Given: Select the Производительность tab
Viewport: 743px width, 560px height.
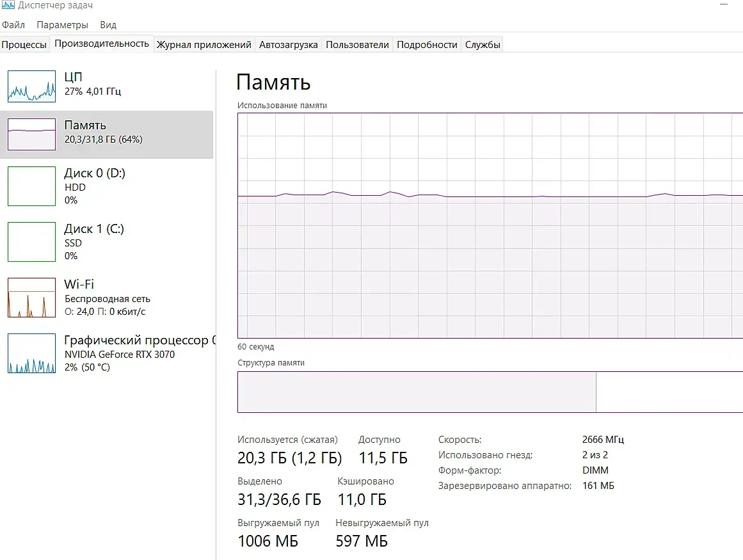Looking at the screenshot, I should 102,44.
